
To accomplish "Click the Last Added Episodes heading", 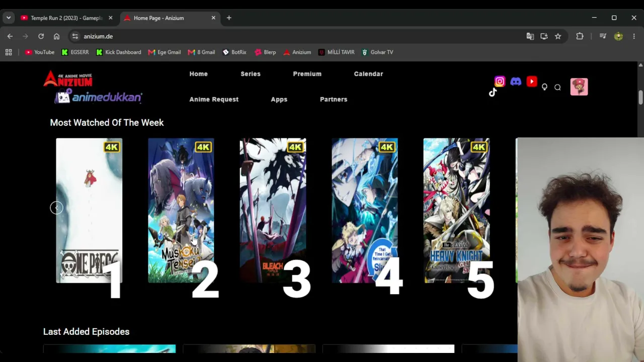I will (x=86, y=332).
